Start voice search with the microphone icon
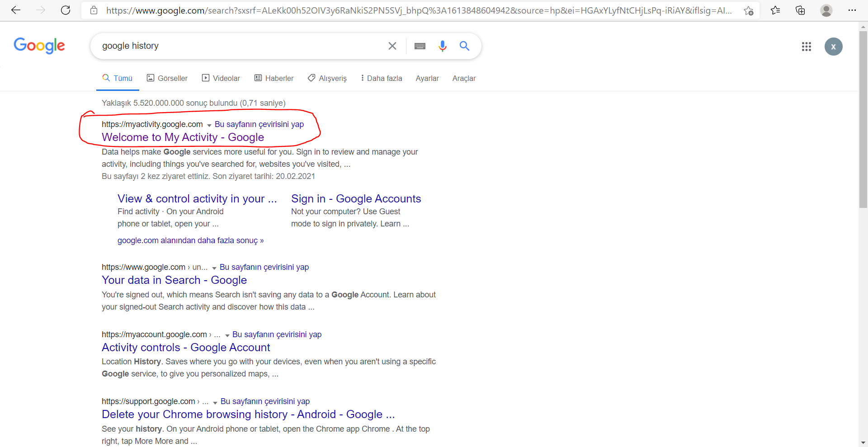868x447 pixels. click(x=443, y=46)
